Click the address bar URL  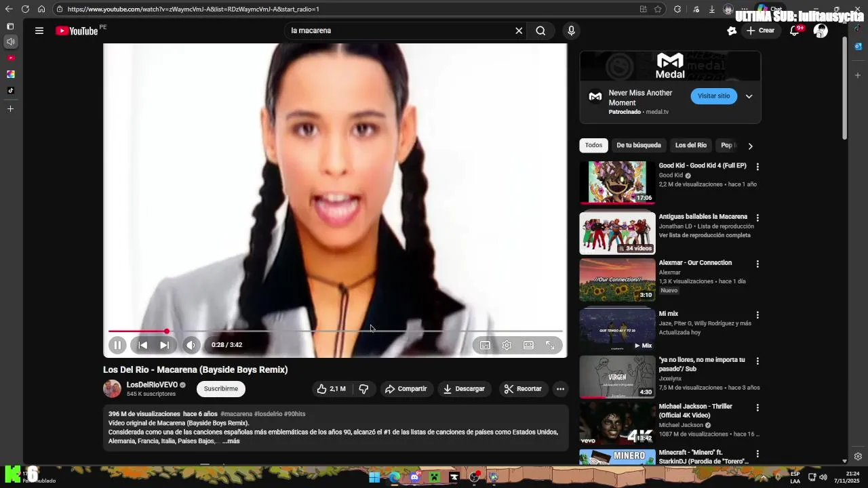193,9
